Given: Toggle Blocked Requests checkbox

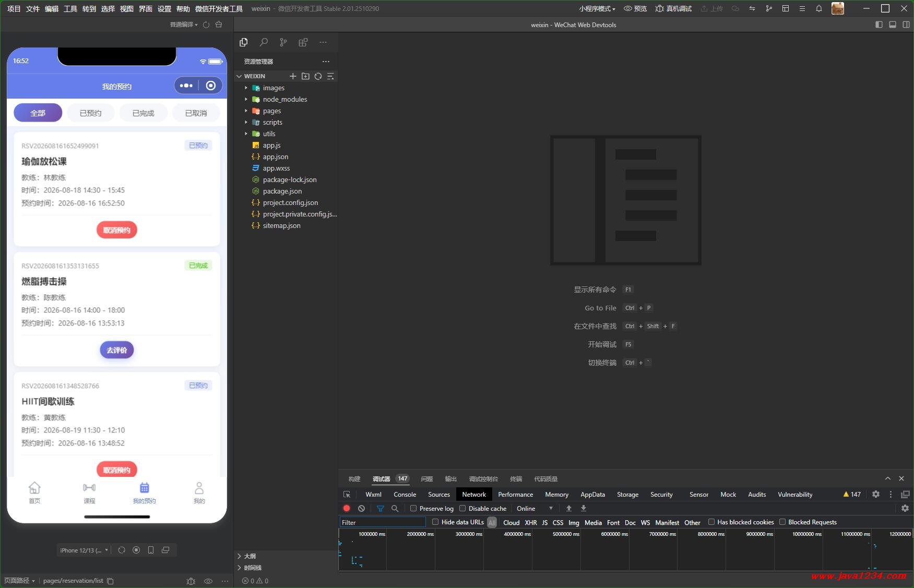Looking at the screenshot, I should point(782,522).
